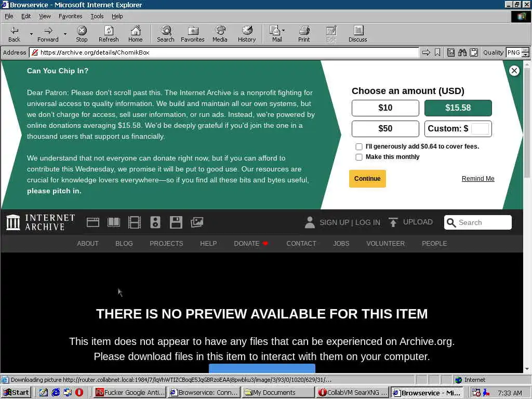This screenshot has height=399, width=532.
Task: Open the Images icon
Action: [x=197, y=222]
